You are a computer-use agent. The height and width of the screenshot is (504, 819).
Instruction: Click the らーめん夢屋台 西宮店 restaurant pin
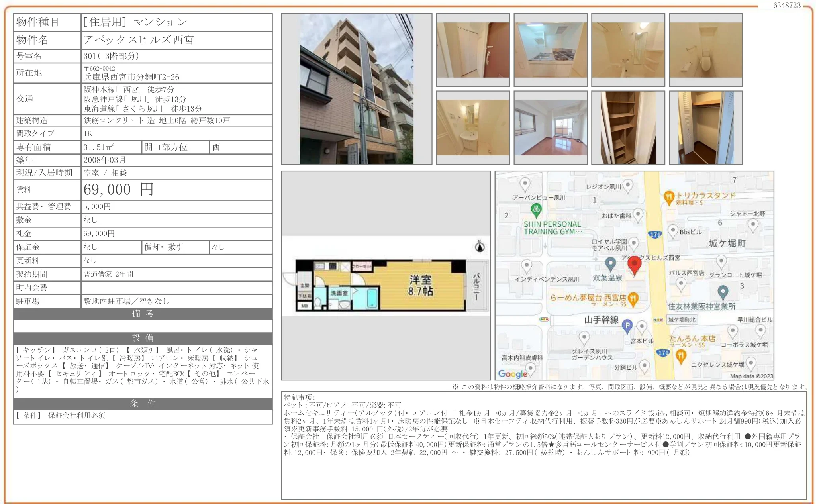[633, 298]
